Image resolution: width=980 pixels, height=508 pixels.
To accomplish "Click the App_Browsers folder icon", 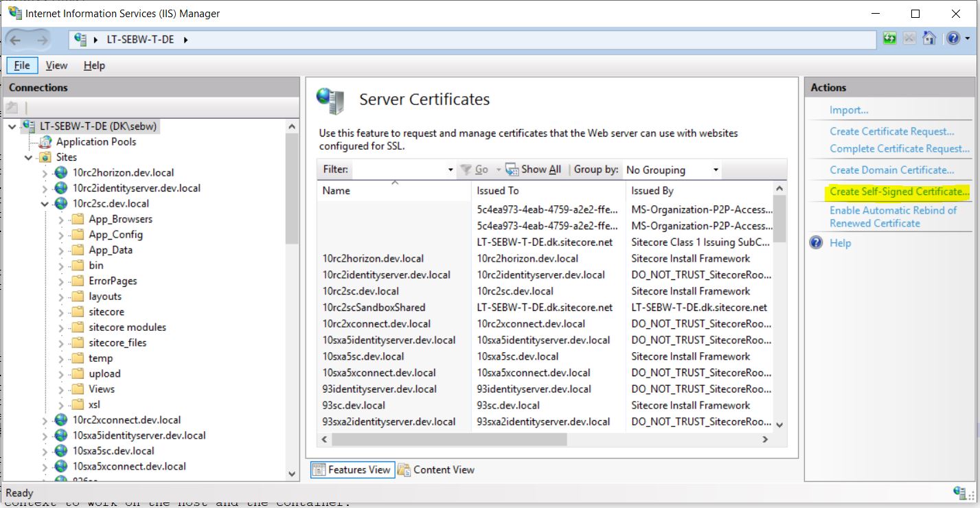I will point(78,219).
